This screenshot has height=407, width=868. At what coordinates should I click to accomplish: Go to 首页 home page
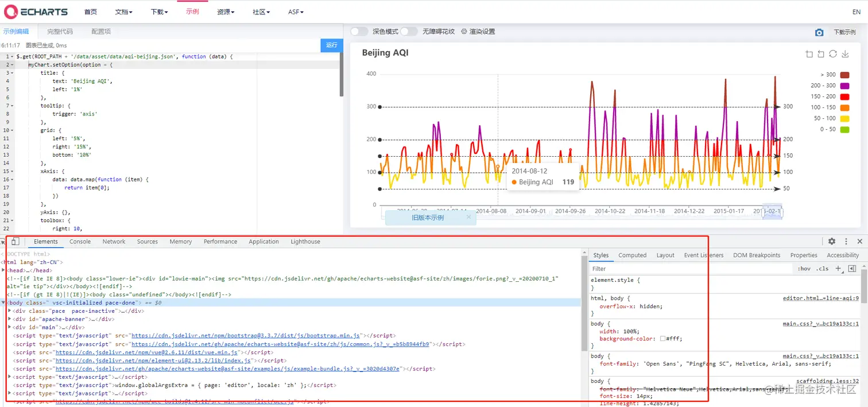pos(90,12)
